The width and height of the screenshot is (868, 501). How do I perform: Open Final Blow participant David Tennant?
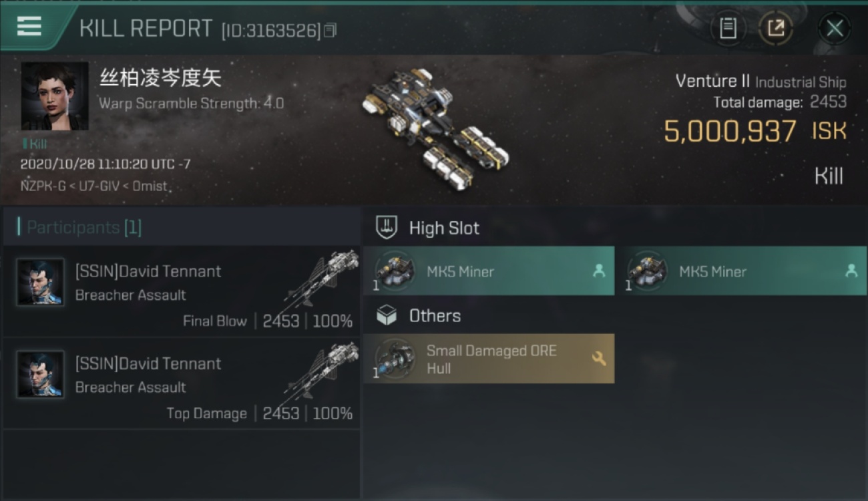click(182, 291)
